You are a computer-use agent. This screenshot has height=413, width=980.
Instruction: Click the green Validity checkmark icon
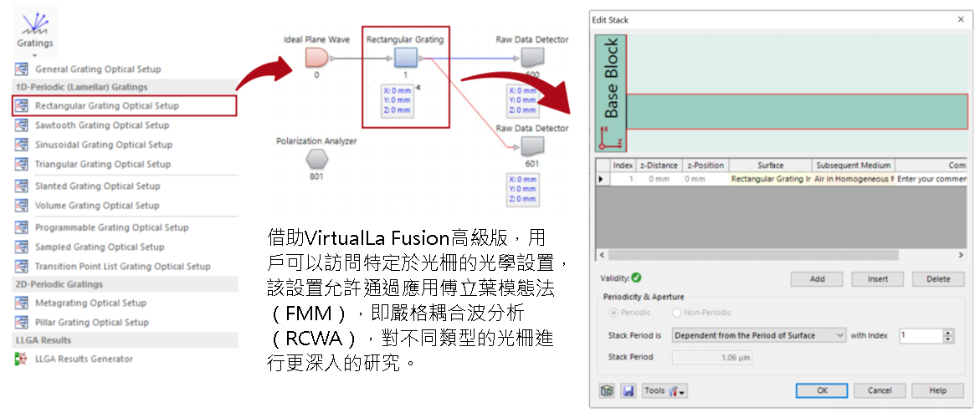coord(636,278)
